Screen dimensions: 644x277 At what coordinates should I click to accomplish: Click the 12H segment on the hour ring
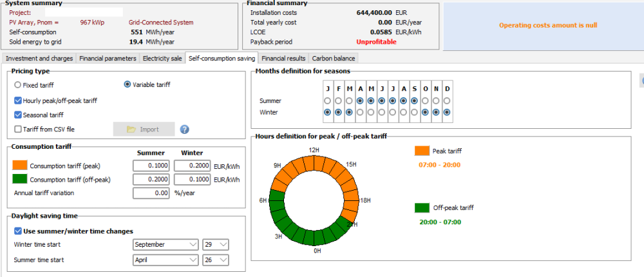(316, 157)
